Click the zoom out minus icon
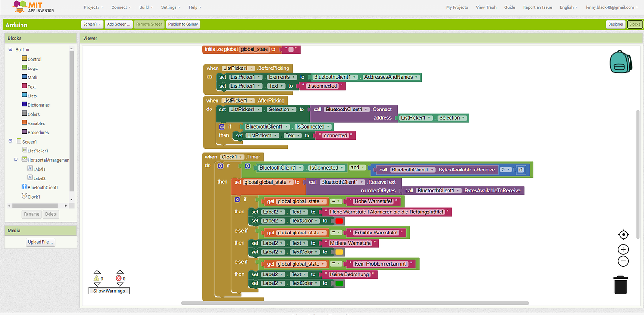This screenshot has height=315, width=644. pos(623,261)
